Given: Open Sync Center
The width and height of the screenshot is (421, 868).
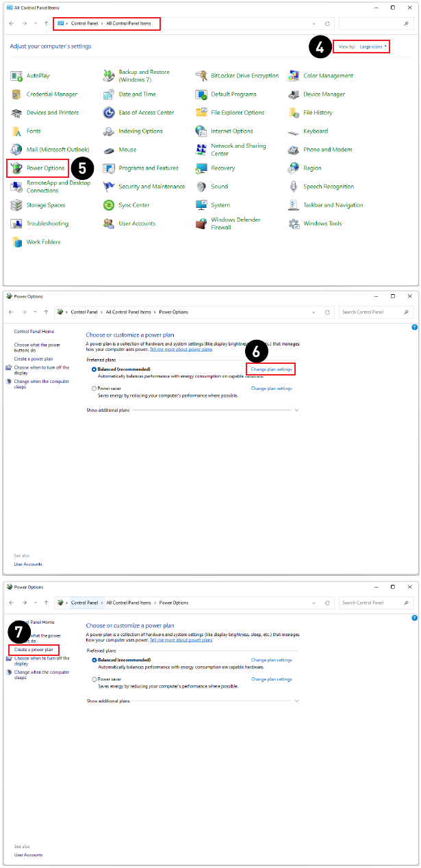Looking at the screenshot, I should 133,205.
